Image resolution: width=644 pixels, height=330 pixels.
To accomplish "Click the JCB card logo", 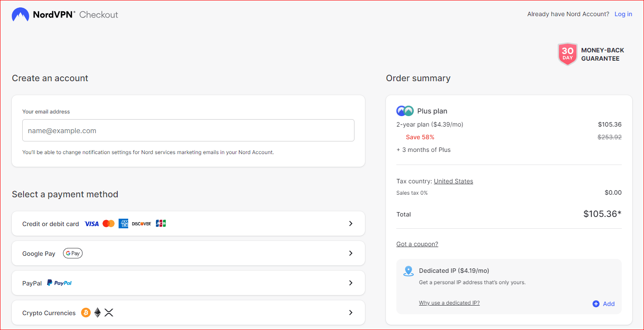I will (161, 223).
